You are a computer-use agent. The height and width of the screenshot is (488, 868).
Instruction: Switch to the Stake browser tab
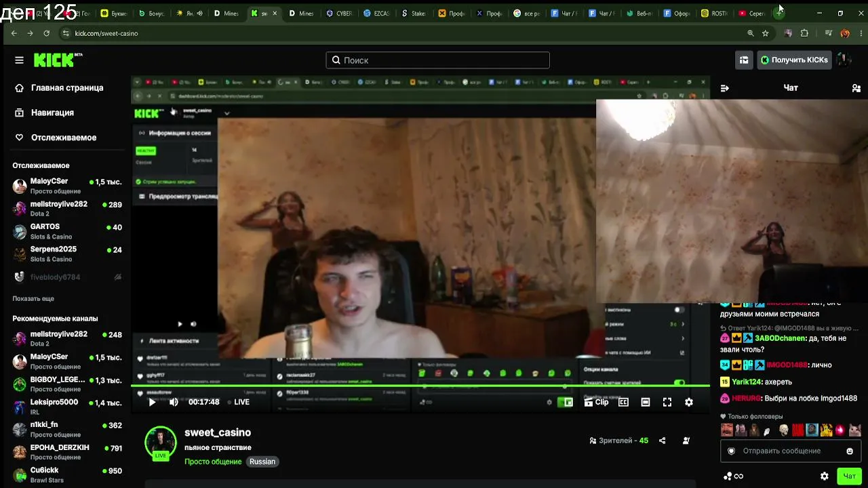[x=414, y=13]
